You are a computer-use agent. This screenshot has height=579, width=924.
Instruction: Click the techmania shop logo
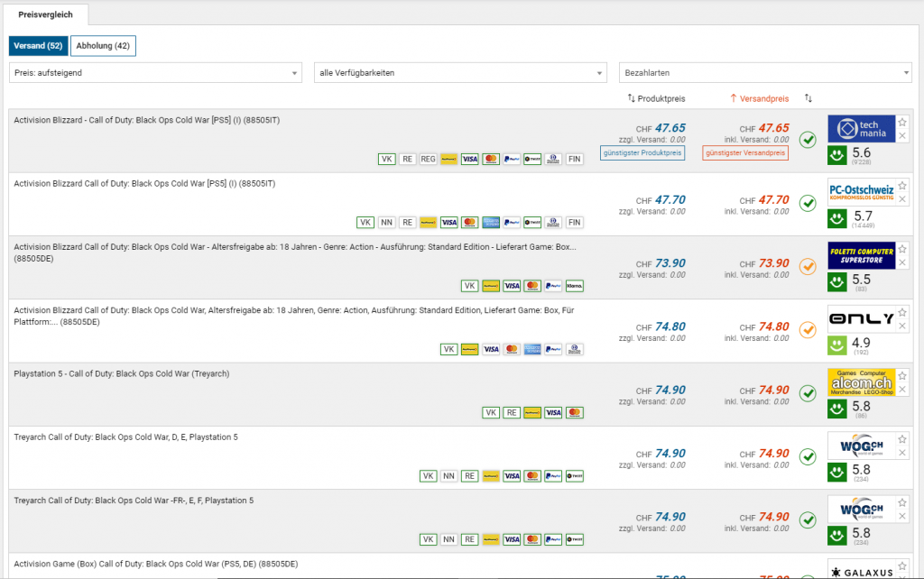(x=861, y=129)
